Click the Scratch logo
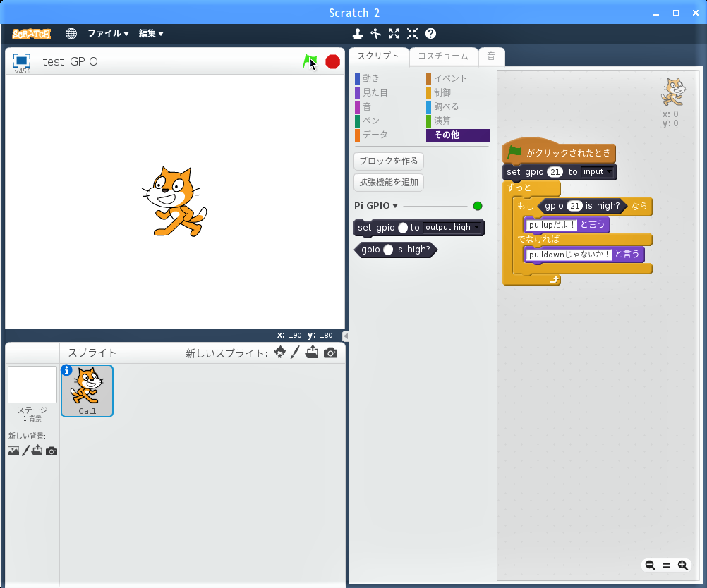 (31, 34)
